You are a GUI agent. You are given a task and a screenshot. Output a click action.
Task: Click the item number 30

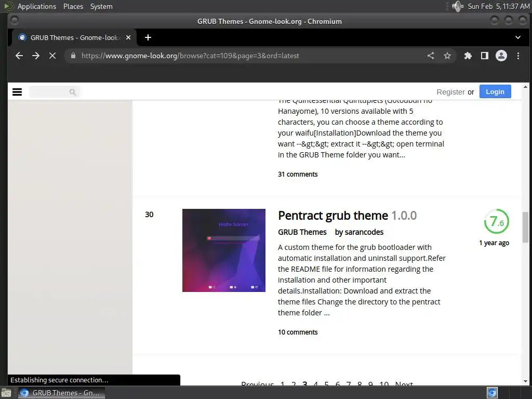click(149, 215)
